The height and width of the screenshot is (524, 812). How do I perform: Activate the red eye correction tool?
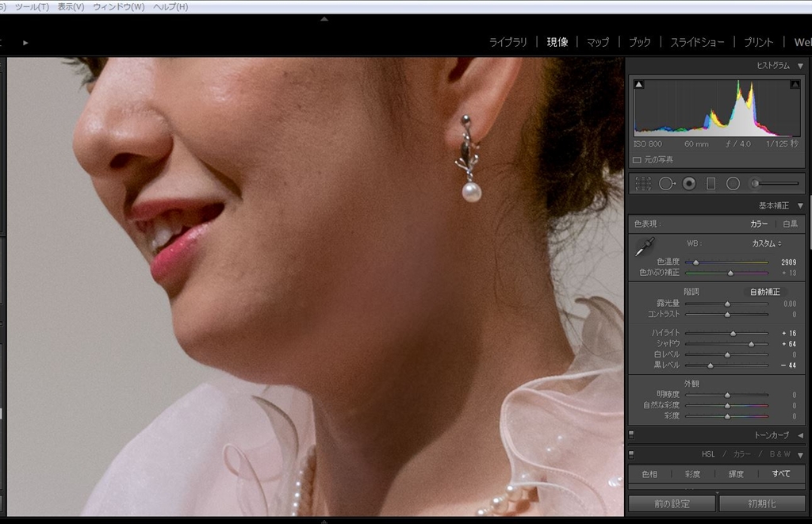click(x=689, y=183)
